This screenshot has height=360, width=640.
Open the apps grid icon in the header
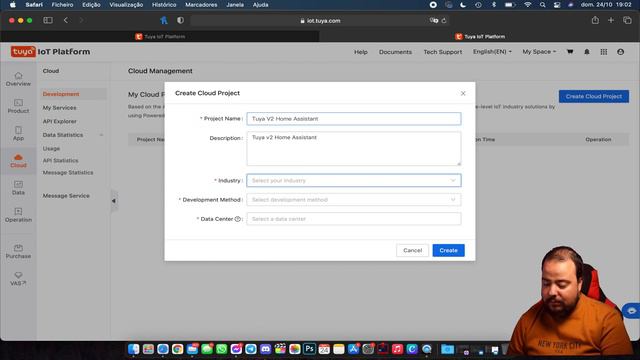coord(604,52)
